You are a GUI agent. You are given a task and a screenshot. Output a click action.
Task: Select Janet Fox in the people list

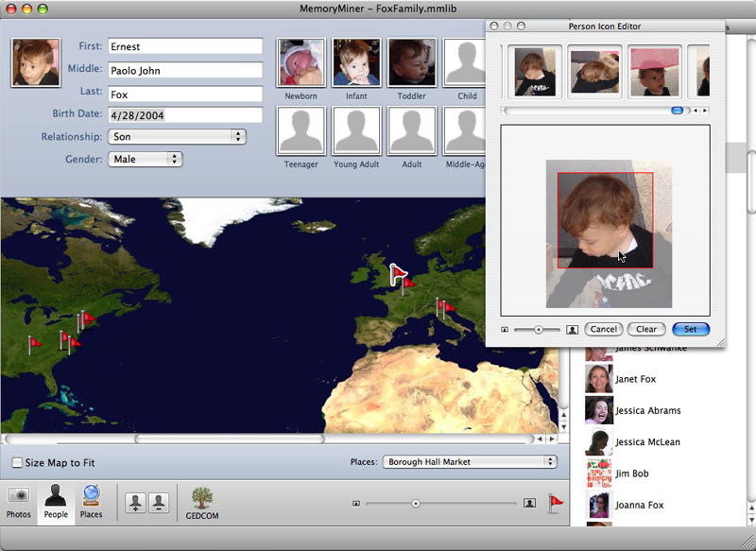coord(634,379)
